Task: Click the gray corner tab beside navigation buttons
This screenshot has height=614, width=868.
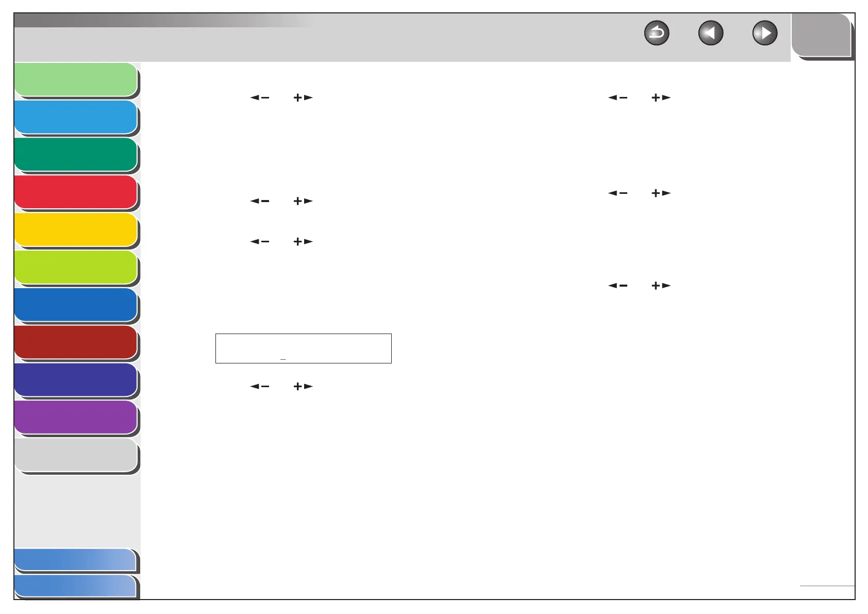Action: pyautogui.click(x=822, y=35)
